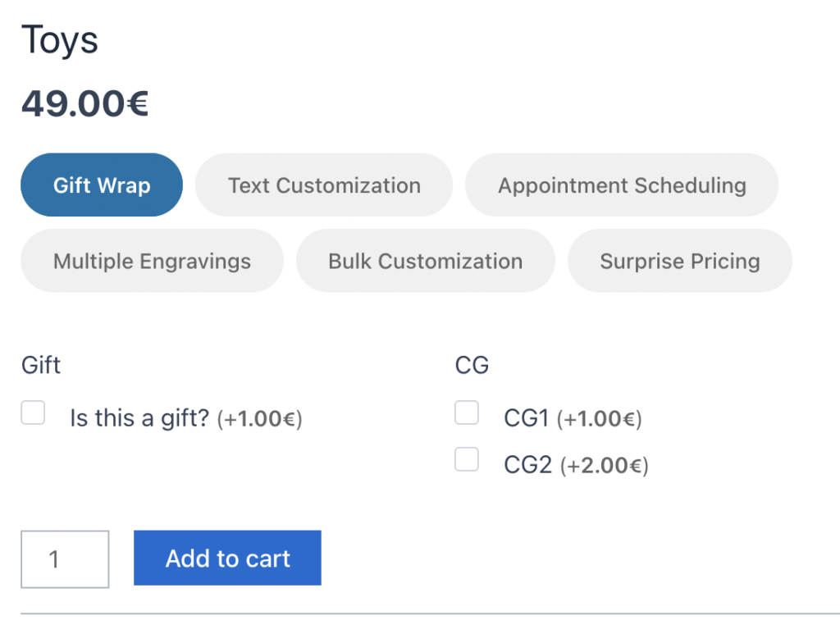
Task: Tick the CG2 checkbox option
Action: coord(467,460)
